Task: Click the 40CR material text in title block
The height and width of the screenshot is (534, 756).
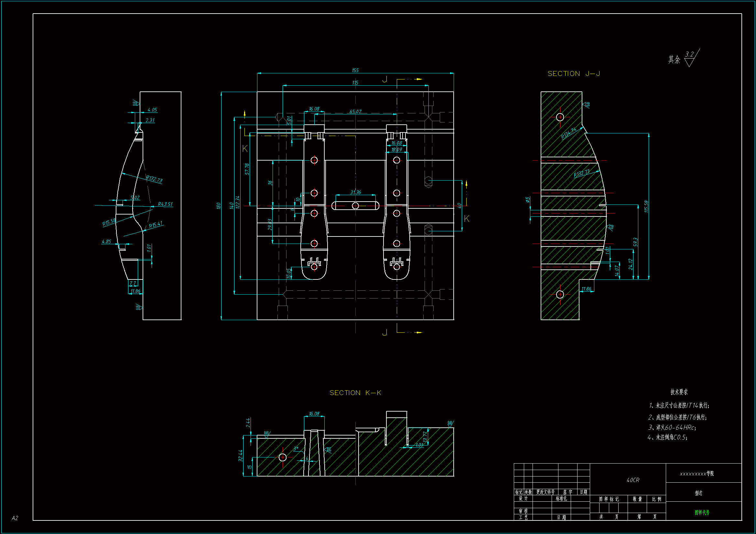Action: [x=632, y=480]
